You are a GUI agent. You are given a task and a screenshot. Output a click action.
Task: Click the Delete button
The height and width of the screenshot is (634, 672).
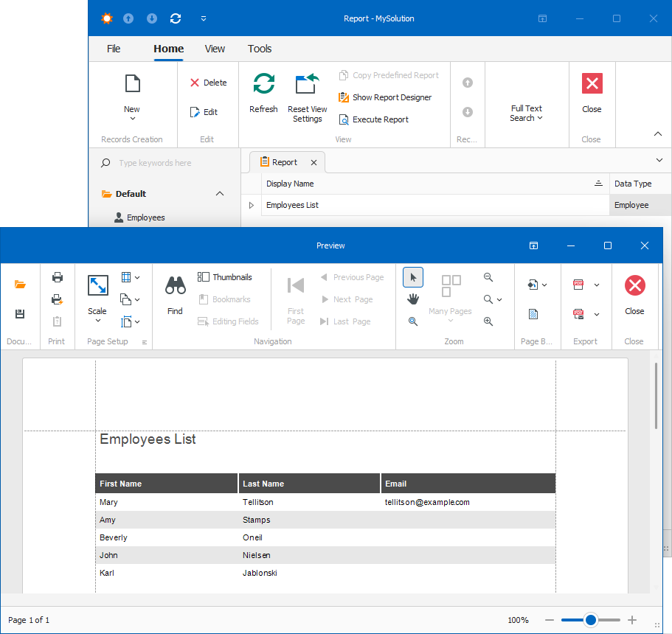click(x=209, y=83)
